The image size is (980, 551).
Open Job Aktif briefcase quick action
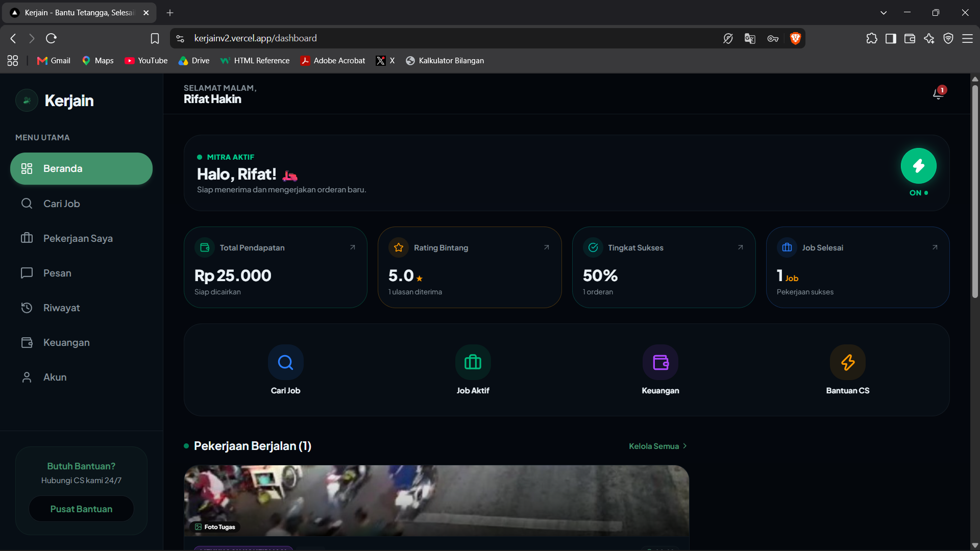[x=473, y=362]
